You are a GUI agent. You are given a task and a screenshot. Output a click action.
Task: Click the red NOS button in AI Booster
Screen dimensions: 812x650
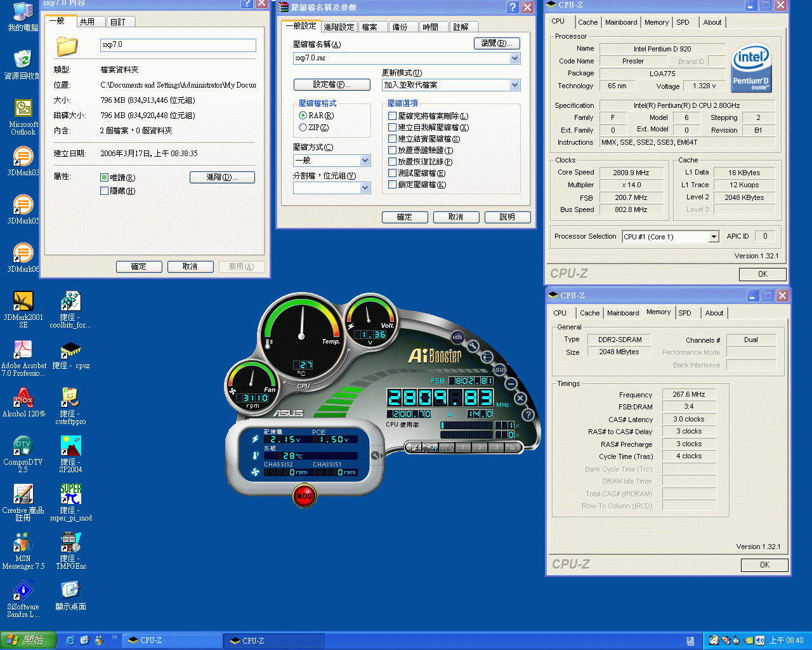click(304, 496)
